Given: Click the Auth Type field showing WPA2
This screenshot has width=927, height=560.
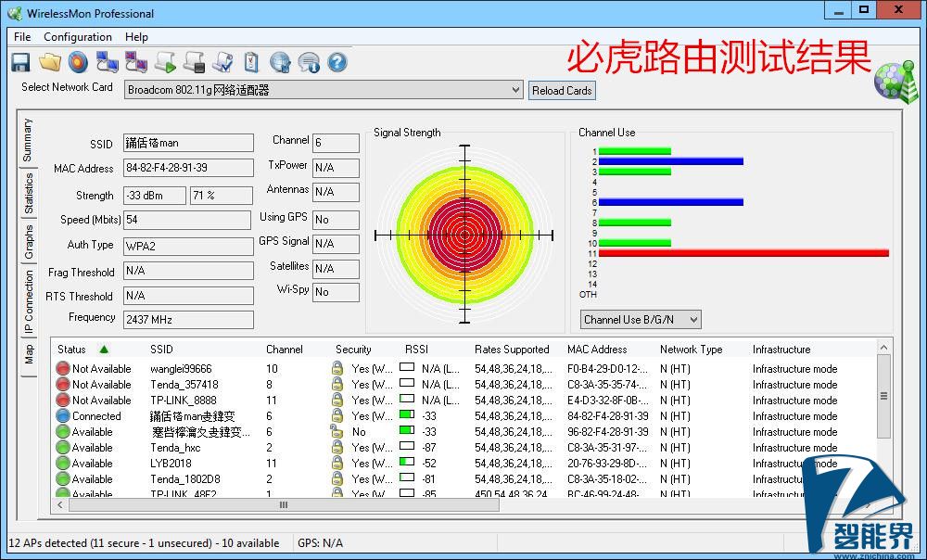Looking at the screenshot, I should click(x=188, y=246).
